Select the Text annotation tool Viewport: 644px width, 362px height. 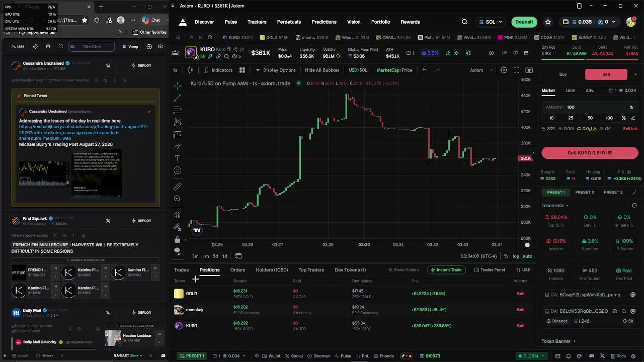tap(177, 158)
